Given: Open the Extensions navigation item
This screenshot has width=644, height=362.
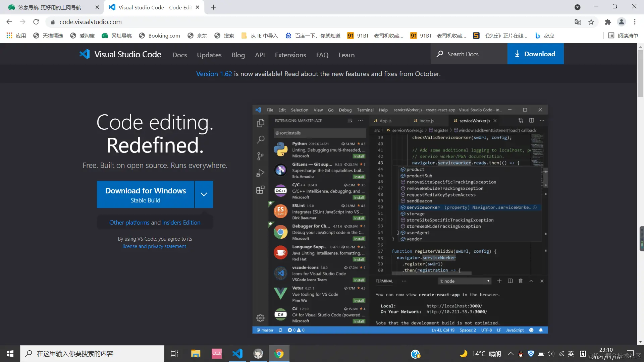Looking at the screenshot, I should tap(290, 55).
